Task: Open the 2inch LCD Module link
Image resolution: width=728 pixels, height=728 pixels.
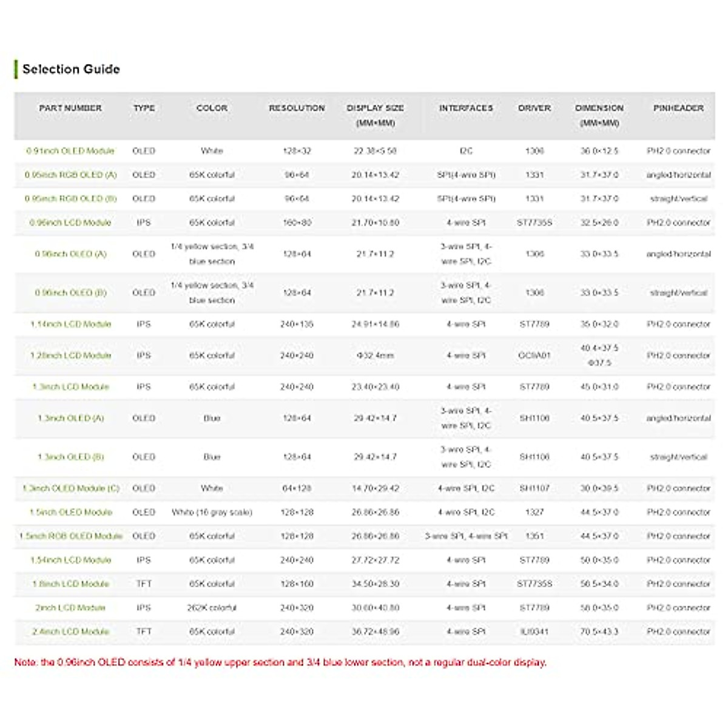Action: (x=70, y=608)
